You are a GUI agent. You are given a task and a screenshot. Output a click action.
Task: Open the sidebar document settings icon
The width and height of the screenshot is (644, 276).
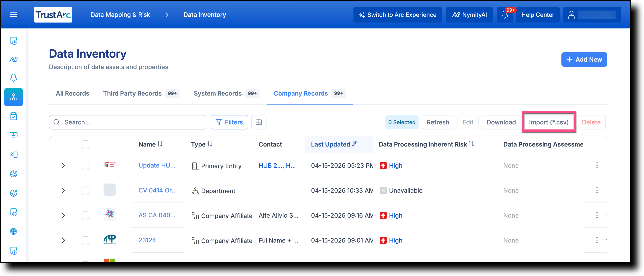tap(14, 212)
